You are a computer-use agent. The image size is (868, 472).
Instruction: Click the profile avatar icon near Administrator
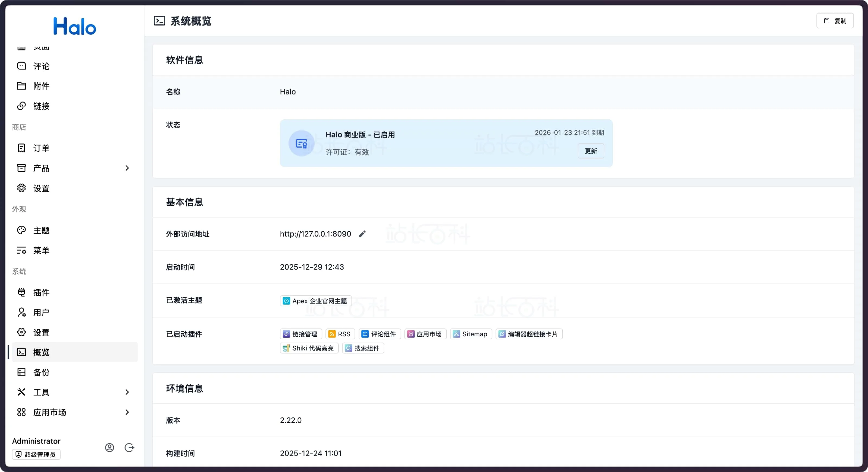coord(109,447)
